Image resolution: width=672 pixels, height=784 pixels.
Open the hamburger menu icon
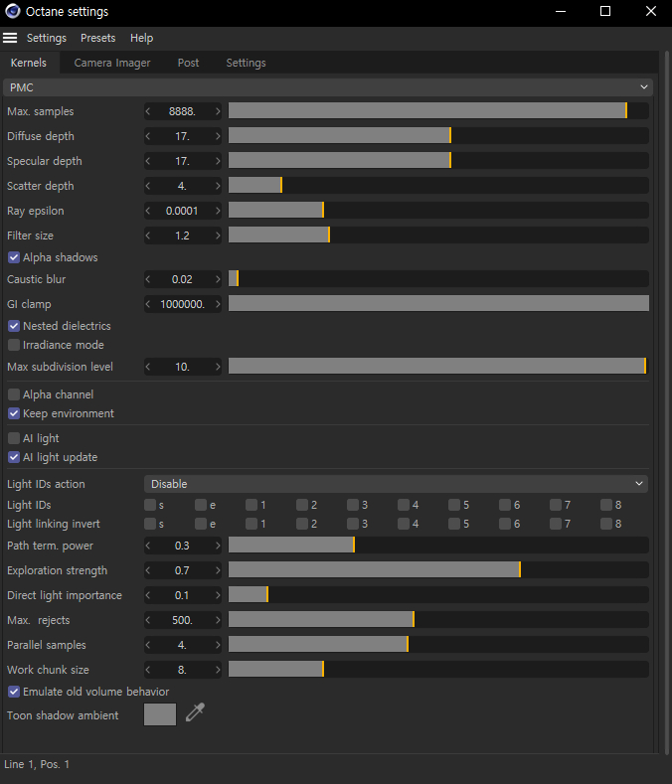(10, 38)
